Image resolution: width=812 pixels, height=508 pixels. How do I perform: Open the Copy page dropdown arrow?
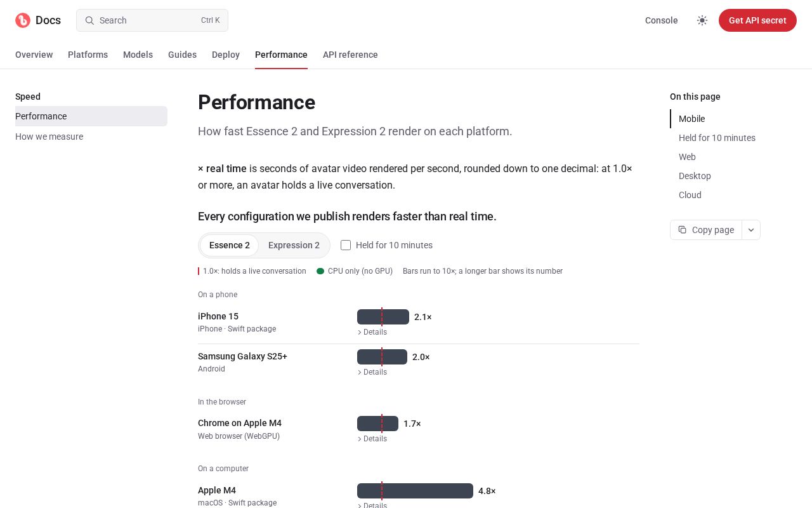(x=751, y=230)
